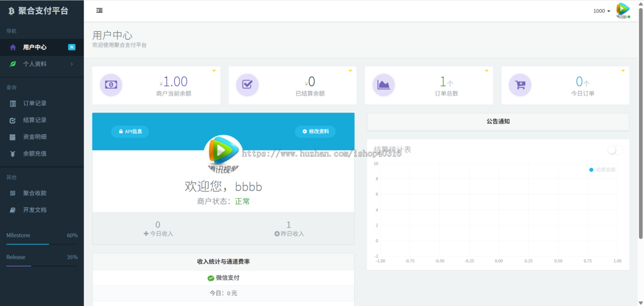Click the book icon beside 开发文档
This screenshot has height=306, width=644.
click(13, 210)
